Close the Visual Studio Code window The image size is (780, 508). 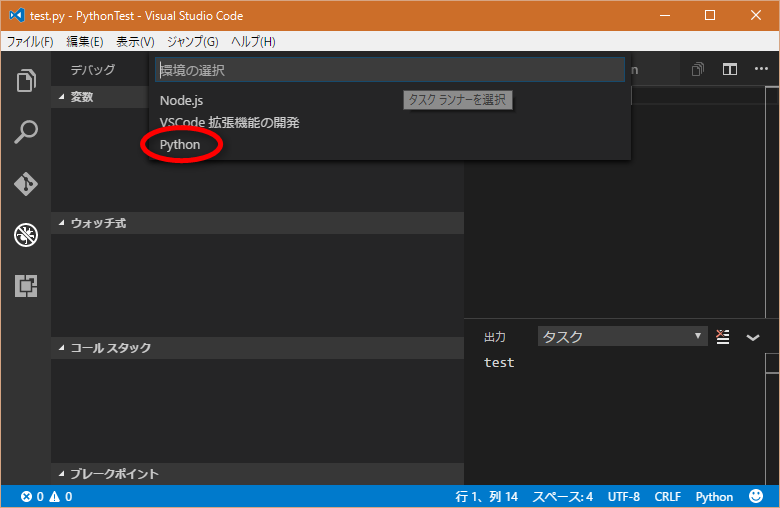pos(756,15)
